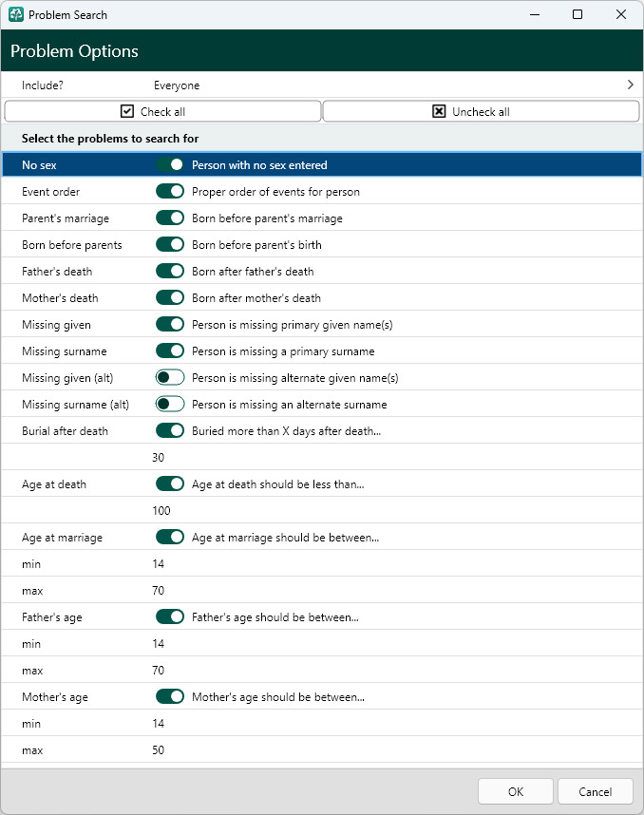The height and width of the screenshot is (815, 644).
Task: Maximize the Problem Search window
Action: [x=577, y=14]
